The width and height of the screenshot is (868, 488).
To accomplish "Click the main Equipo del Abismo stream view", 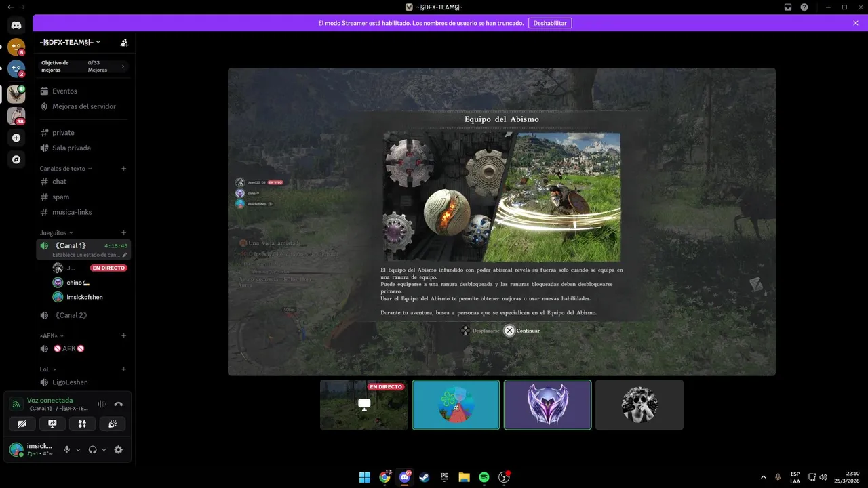I will tap(502, 222).
